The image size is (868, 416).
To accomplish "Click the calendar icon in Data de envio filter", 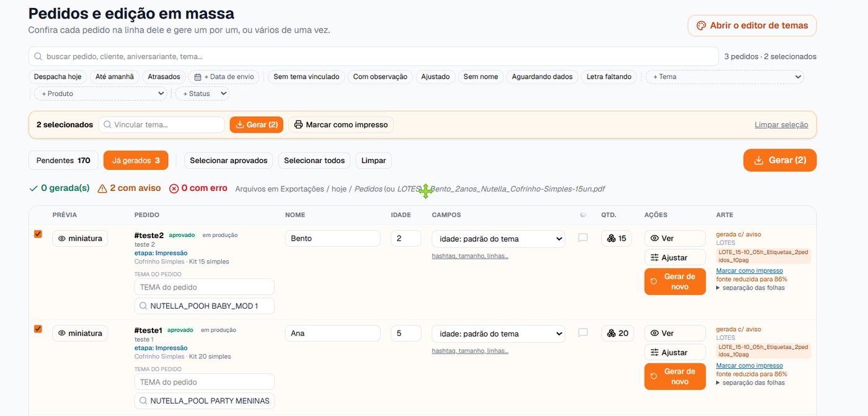I will [198, 77].
